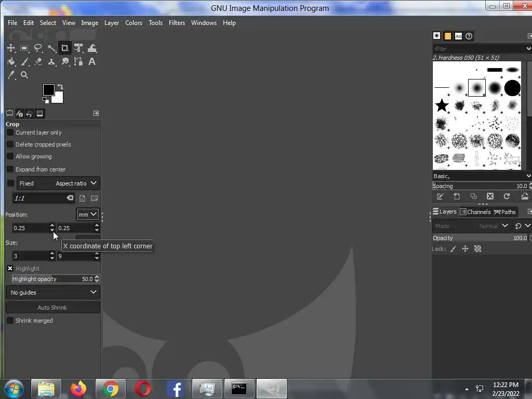This screenshot has width=532, height=399.
Task: Open the brush filter tag dropdown
Action: pos(528,48)
